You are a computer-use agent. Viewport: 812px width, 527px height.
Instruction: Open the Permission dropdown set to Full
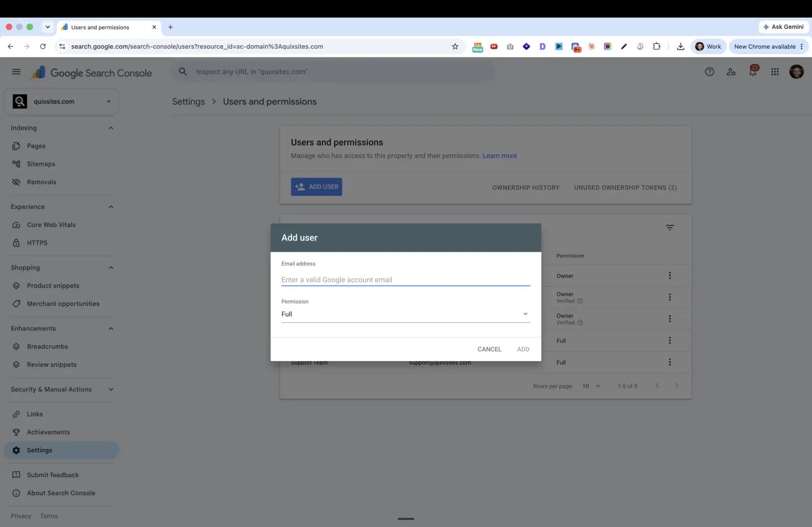click(x=405, y=314)
